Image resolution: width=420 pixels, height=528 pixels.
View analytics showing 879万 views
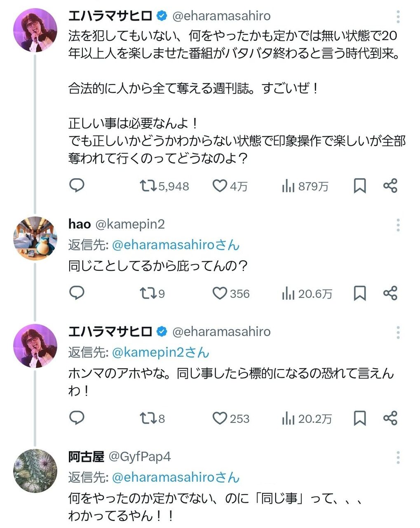289,186
